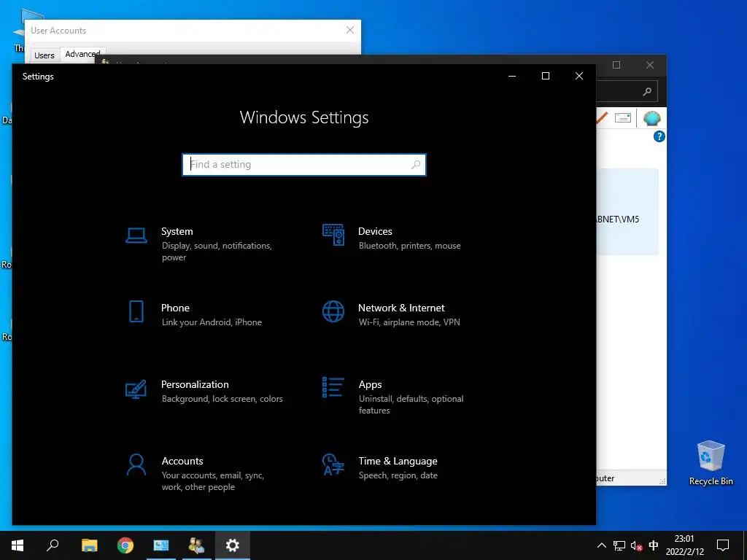Click the System heading text
The image size is (747, 560).
(x=177, y=231)
